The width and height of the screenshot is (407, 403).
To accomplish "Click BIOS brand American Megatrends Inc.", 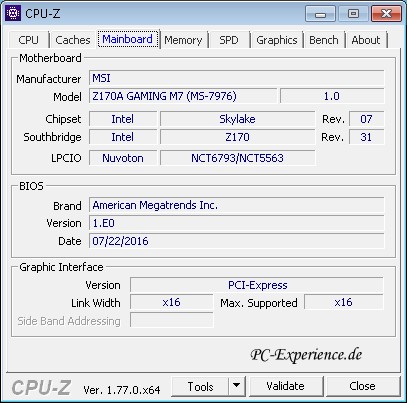I will coord(237,205).
